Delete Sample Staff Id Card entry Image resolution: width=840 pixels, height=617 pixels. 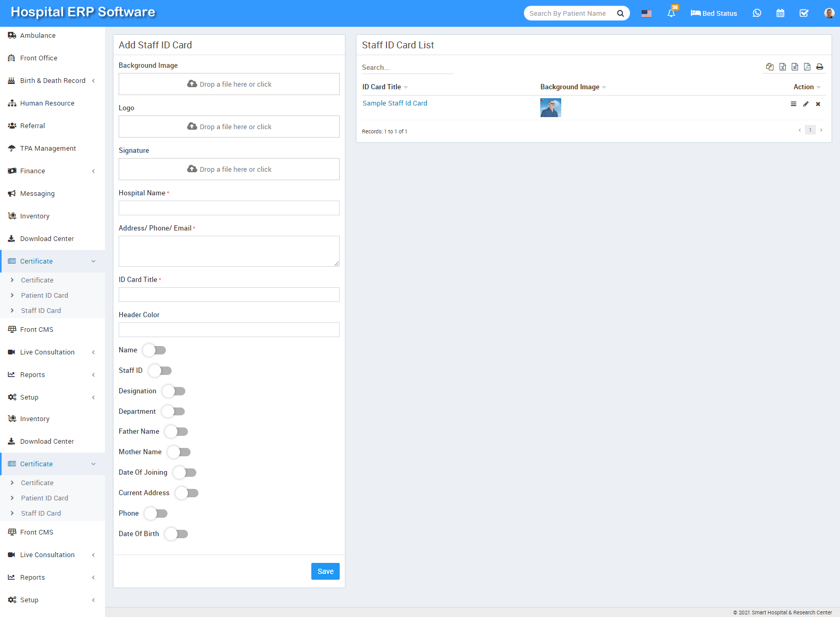pyautogui.click(x=818, y=104)
